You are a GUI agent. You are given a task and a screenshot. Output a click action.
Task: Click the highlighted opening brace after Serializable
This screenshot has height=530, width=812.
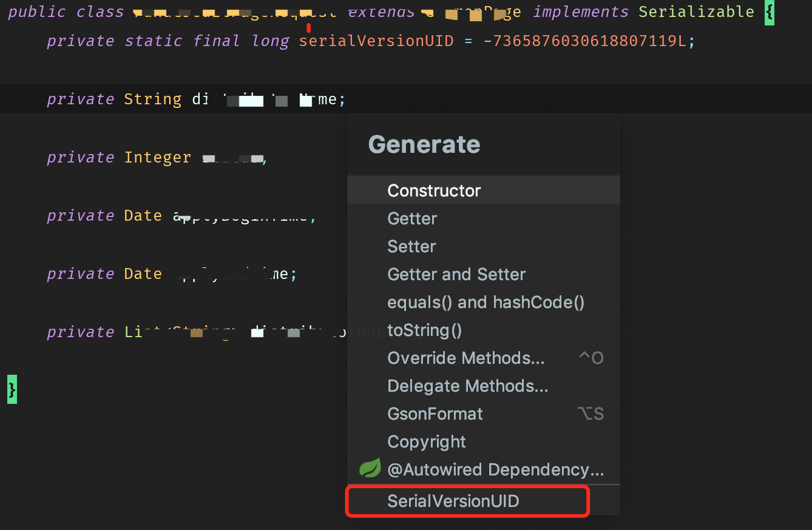(x=770, y=12)
